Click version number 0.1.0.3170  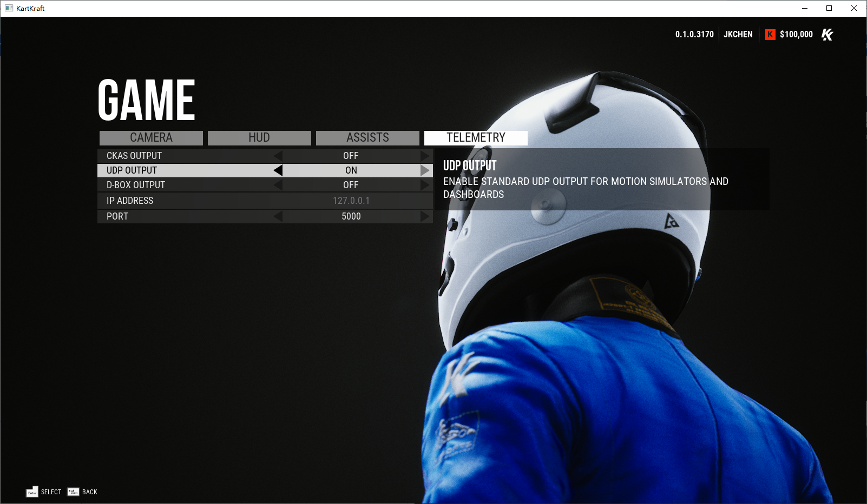[694, 34]
